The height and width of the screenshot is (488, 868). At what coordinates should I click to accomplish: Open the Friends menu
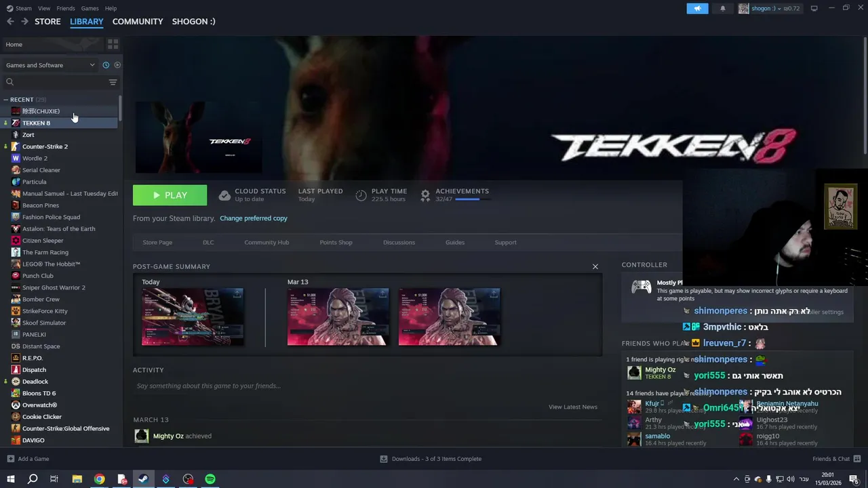(x=66, y=8)
